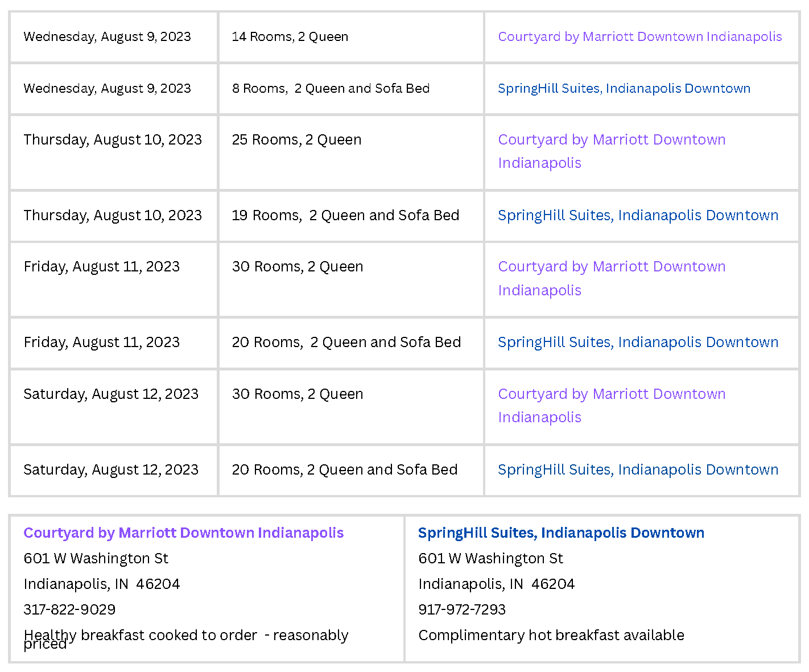Viewport: 809px width, 672px height.
Task: Click the "25 Rooms, 2 Queen" cell
Action: pos(296,140)
